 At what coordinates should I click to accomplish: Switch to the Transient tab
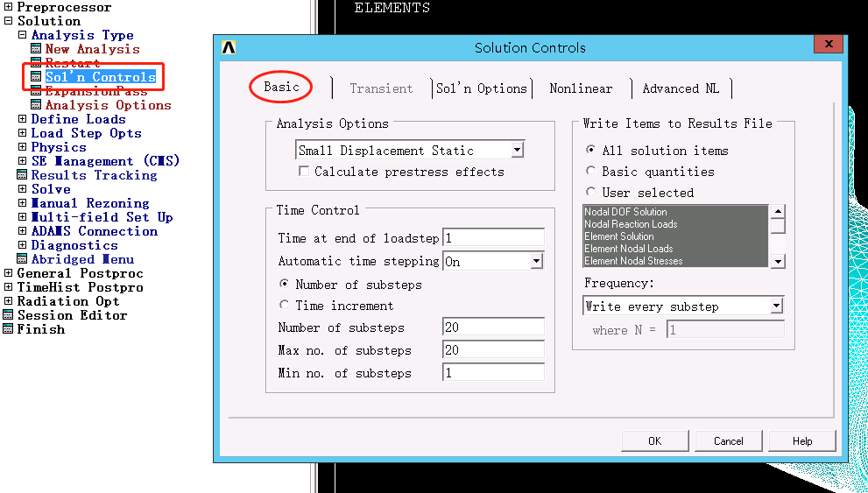pos(381,88)
